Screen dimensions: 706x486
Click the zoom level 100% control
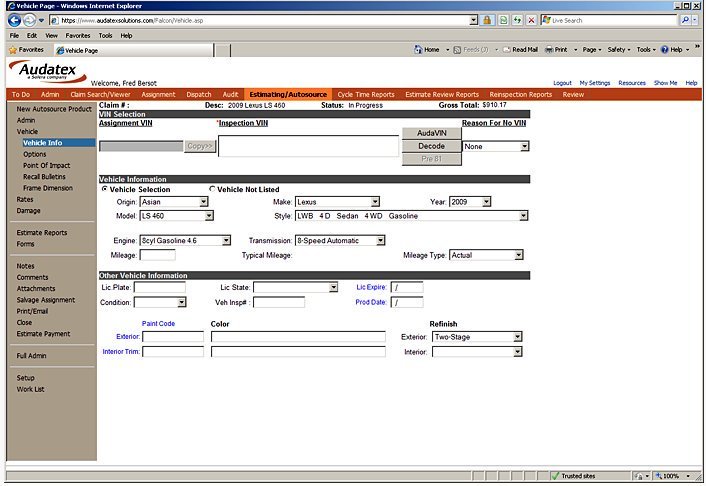click(x=672, y=476)
